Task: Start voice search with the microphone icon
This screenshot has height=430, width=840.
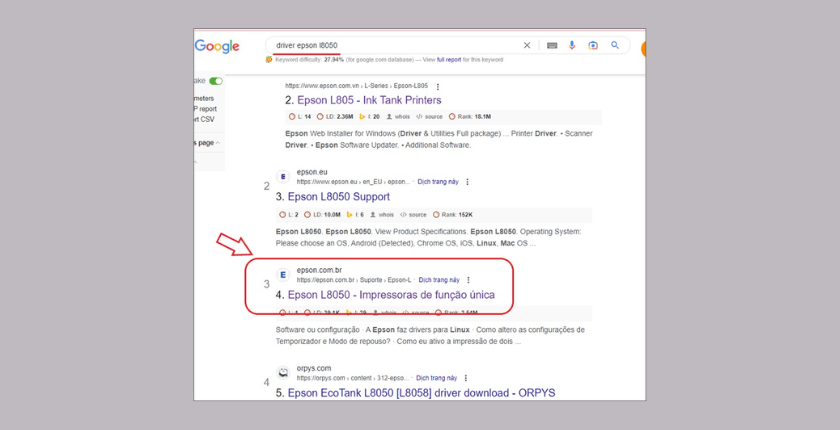Action: 572,46
